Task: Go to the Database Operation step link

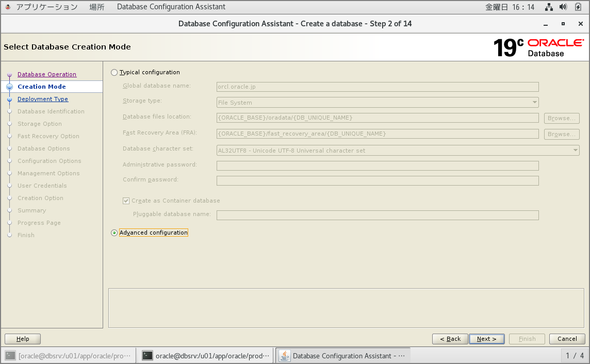Action: click(x=47, y=74)
